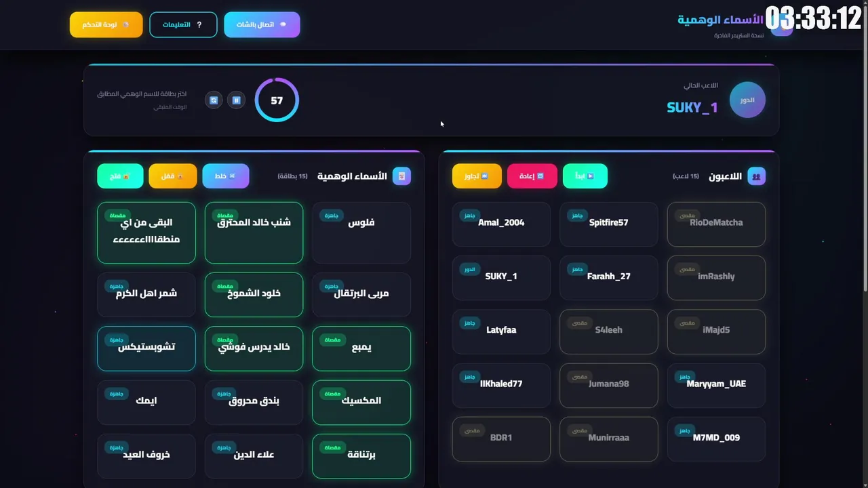Lock cards with the قفل button
Viewport: 868px width, 488px height.
(x=173, y=176)
